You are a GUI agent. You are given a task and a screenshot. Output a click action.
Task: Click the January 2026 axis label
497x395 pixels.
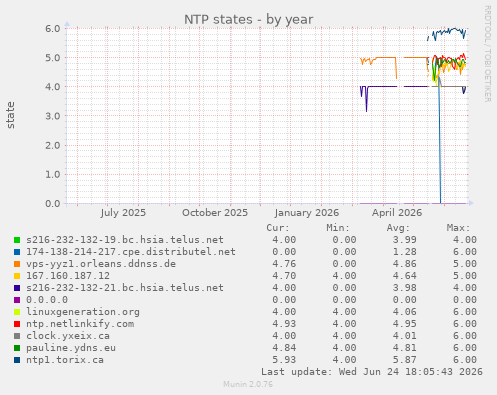(307, 213)
